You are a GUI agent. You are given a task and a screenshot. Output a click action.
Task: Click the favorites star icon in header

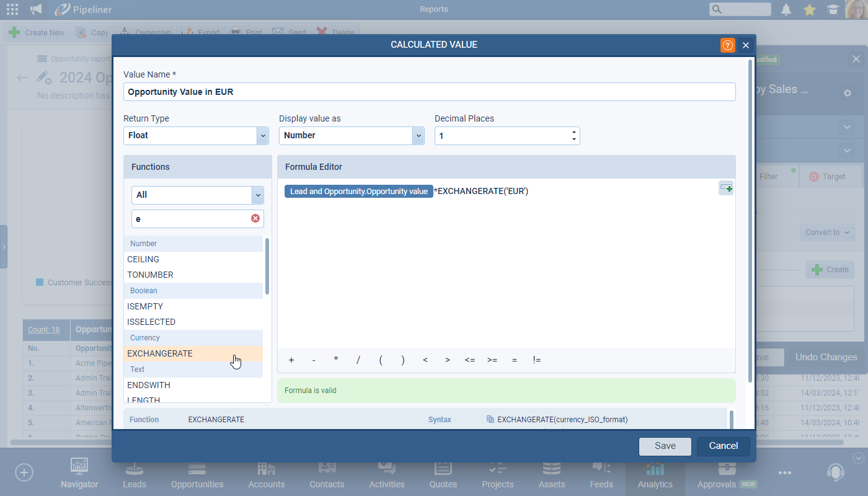[x=809, y=9]
